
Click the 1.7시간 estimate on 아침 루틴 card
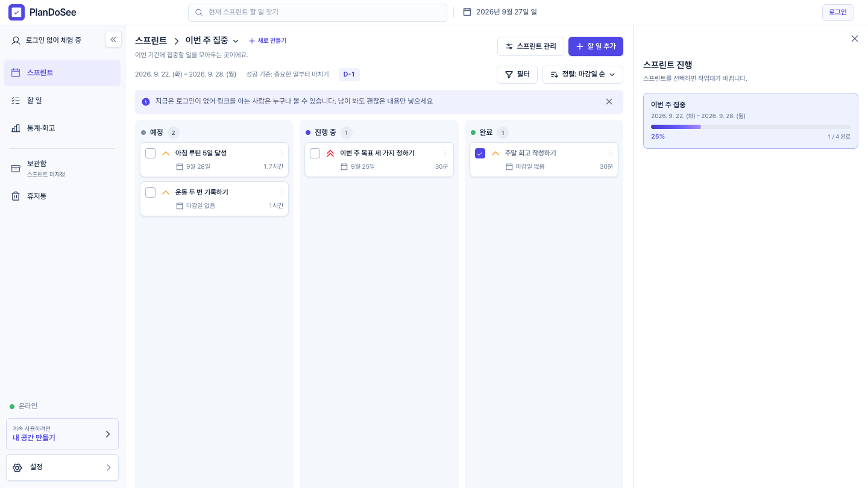(x=273, y=166)
